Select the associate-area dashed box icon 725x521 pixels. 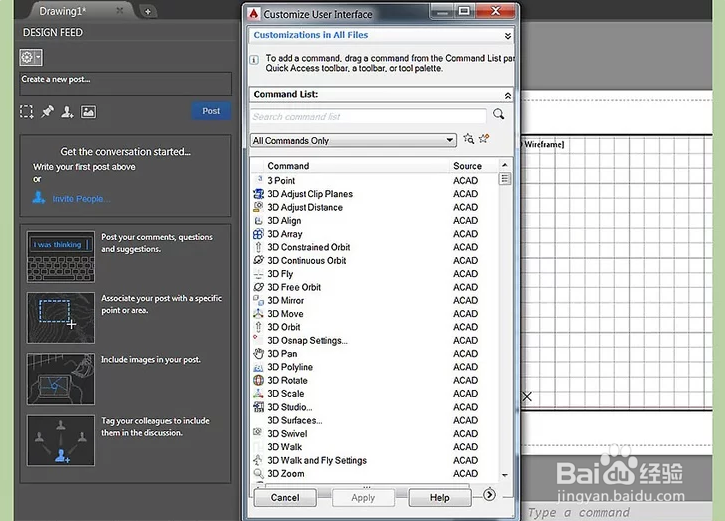pyautogui.click(x=26, y=111)
